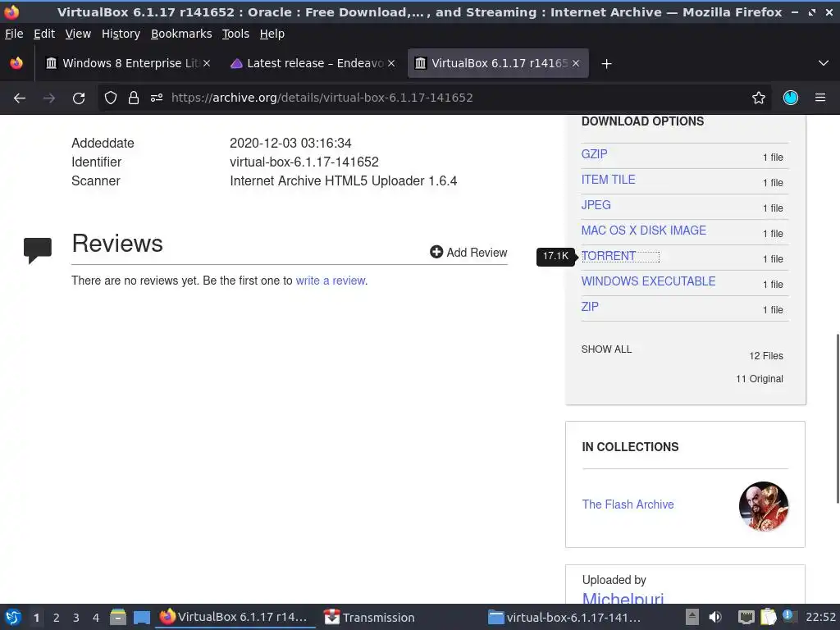This screenshot has height=630, width=840.
Task: Open the Help menu
Action: (272, 34)
